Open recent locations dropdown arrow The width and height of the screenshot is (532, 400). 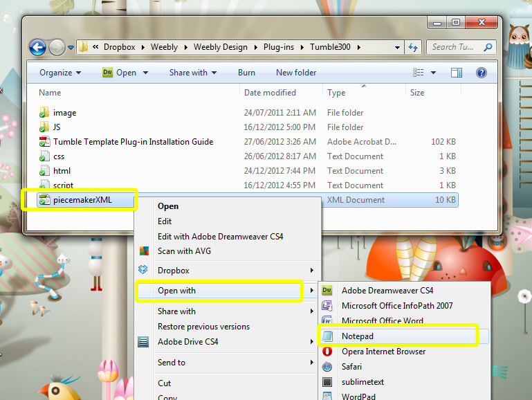coord(71,48)
